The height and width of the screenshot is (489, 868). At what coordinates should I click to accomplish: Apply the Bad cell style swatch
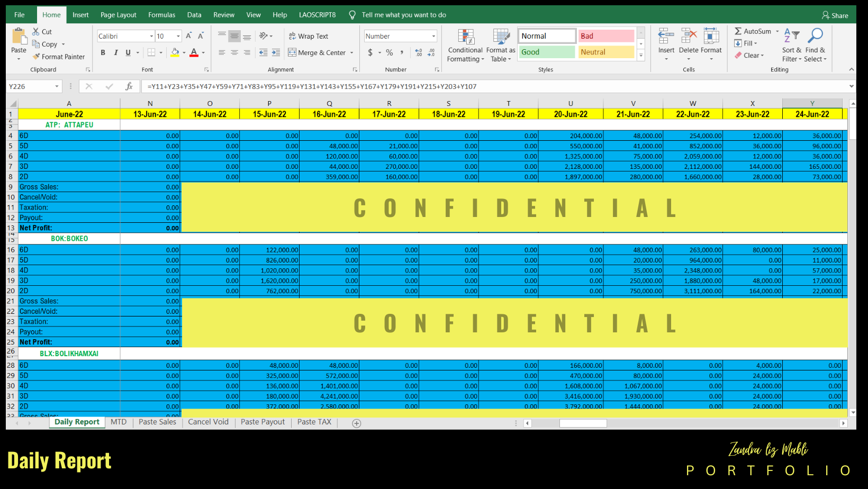(x=606, y=36)
